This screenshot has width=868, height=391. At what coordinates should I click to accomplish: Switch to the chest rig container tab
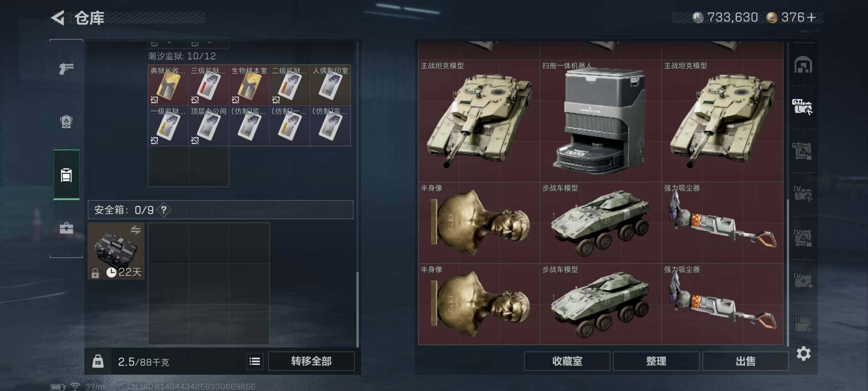[66, 175]
